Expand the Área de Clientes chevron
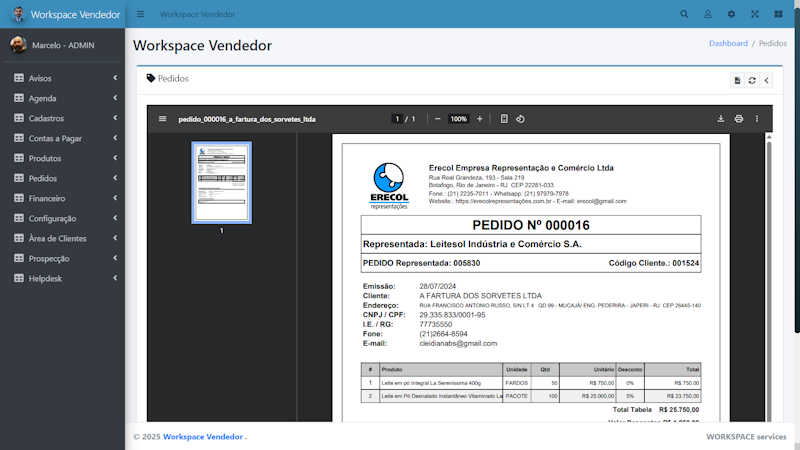Viewport: 800px width, 450px height. tap(115, 238)
